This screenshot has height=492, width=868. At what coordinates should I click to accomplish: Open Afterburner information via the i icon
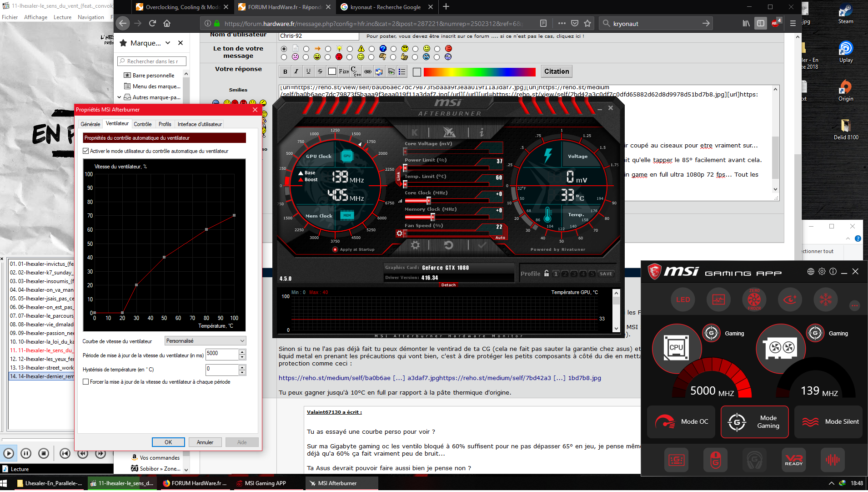pos(482,132)
